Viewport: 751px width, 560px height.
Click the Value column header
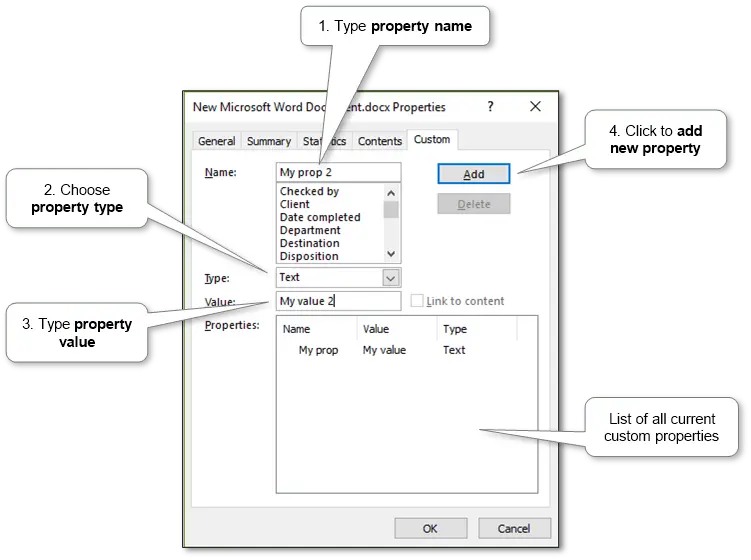click(x=397, y=329)
